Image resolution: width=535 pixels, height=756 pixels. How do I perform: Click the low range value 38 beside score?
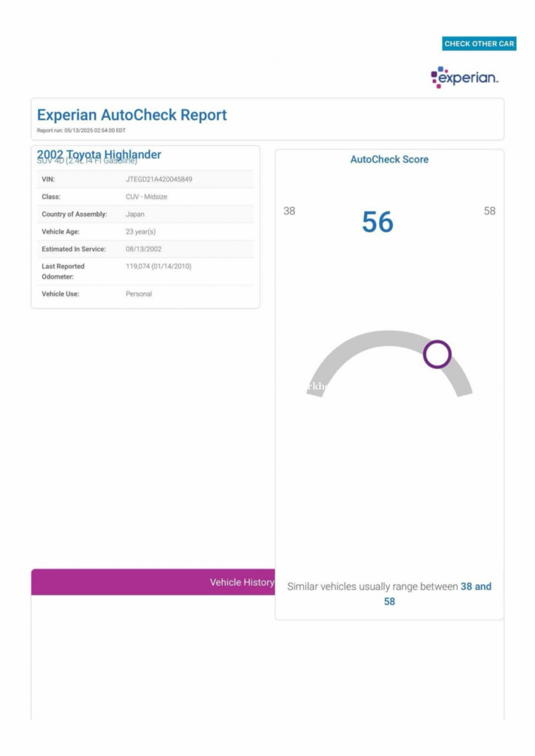[289, 211]
